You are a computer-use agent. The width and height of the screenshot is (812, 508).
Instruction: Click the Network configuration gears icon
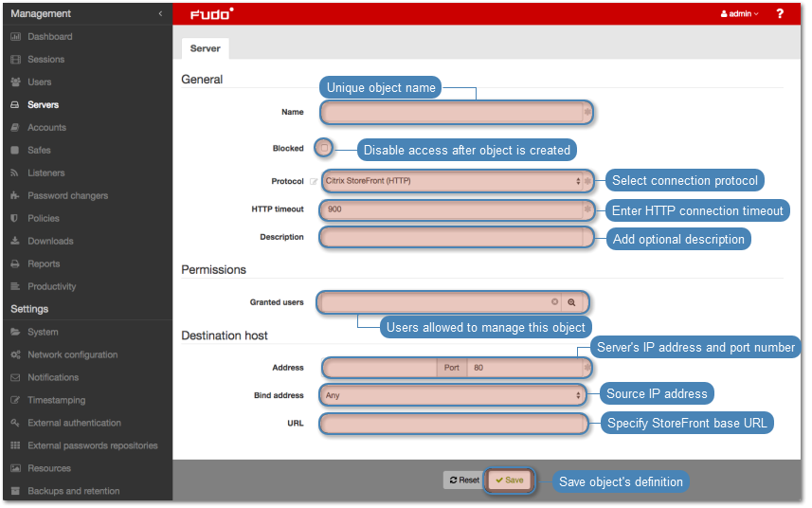[x=15, y=354]
